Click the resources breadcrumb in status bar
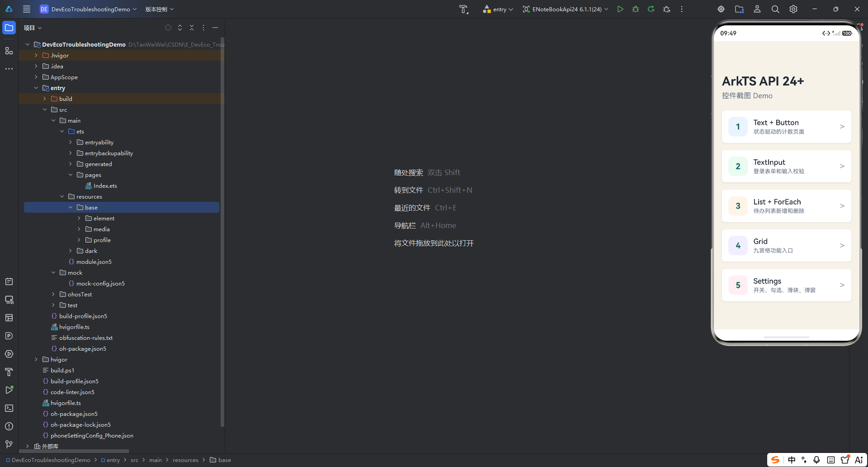The image size is (868, 467). 185,460
